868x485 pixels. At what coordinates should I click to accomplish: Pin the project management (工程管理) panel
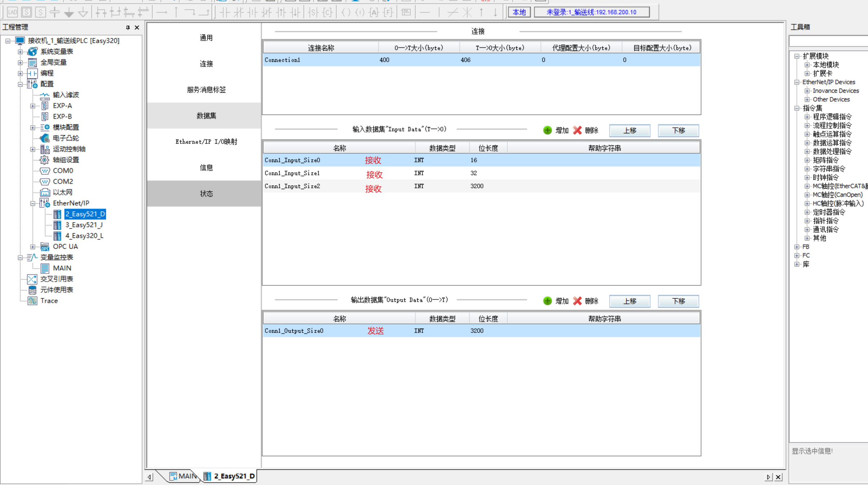(128, 27)
